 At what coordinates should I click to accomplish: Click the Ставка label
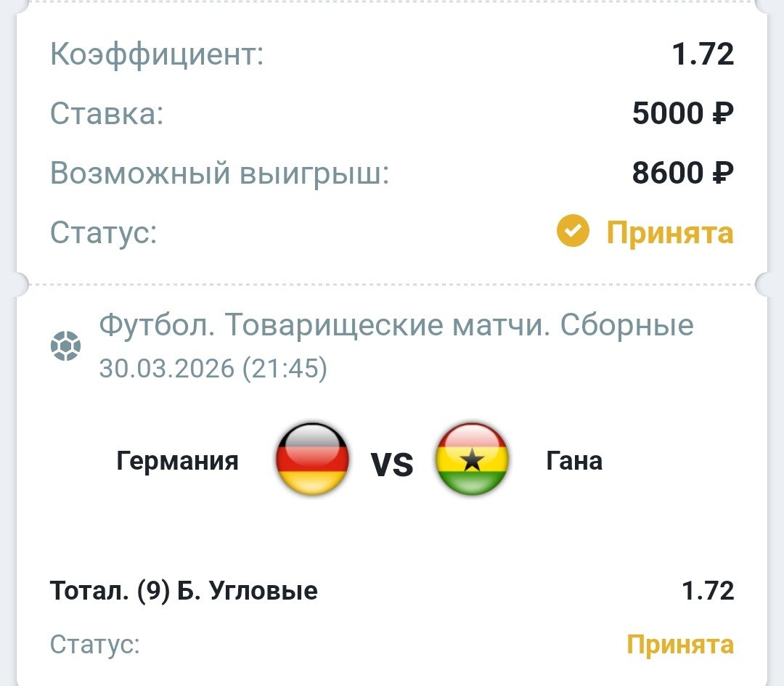(x=107, y=115)
